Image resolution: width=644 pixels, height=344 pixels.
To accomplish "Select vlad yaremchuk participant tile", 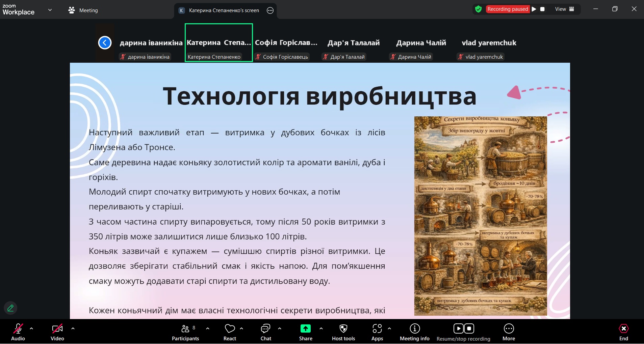I will pos(489,43).
